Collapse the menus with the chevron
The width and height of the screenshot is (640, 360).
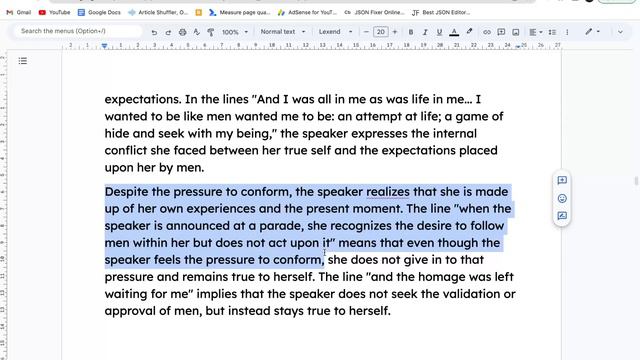pyautogui.click(x=620, y=32)
